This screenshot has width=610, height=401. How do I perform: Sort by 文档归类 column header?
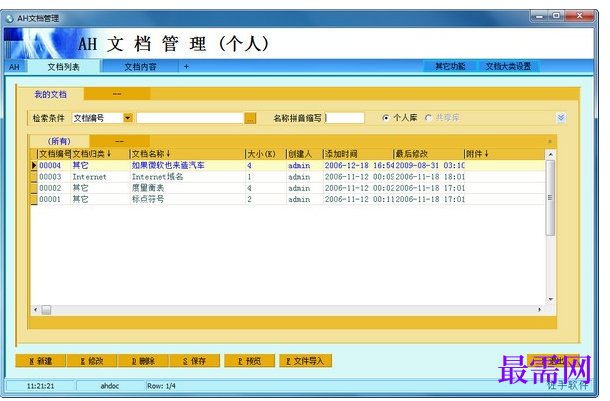click(x=100, y=154)
